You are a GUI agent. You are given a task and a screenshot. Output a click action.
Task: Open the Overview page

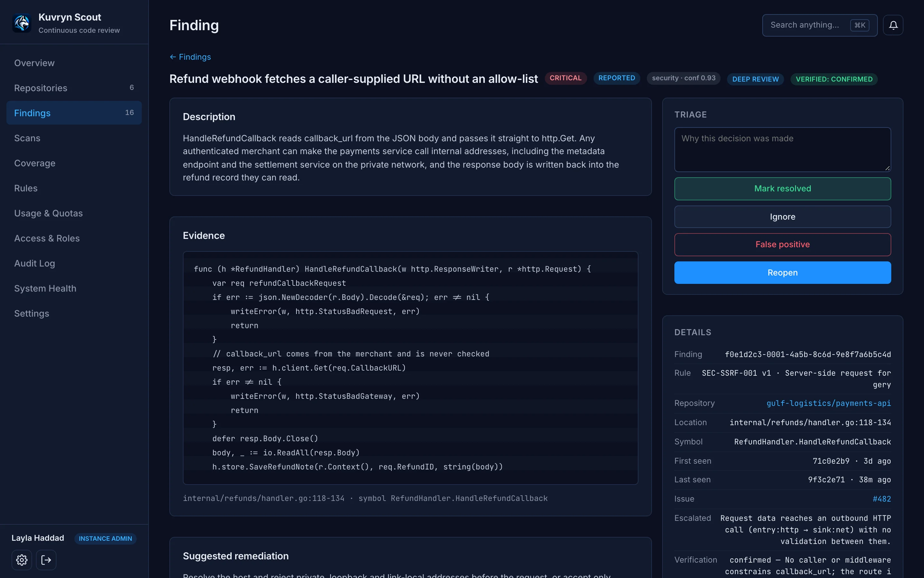[x=74, y=63]
